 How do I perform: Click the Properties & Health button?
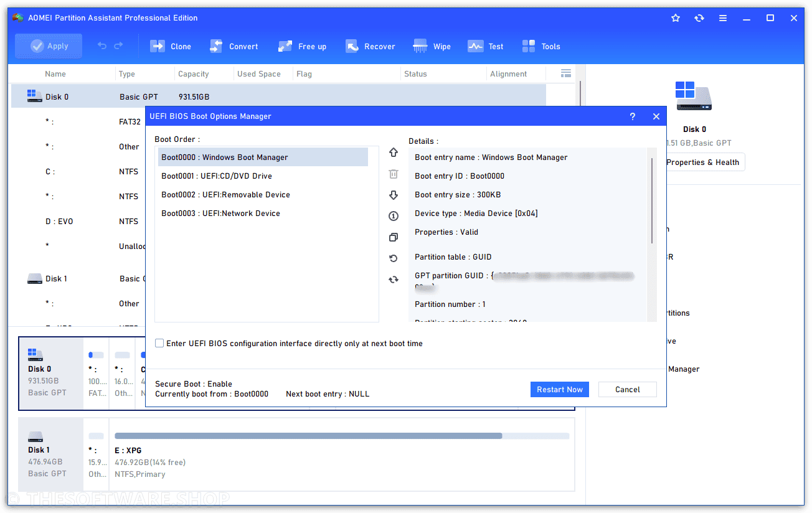[x=702, y=162]
